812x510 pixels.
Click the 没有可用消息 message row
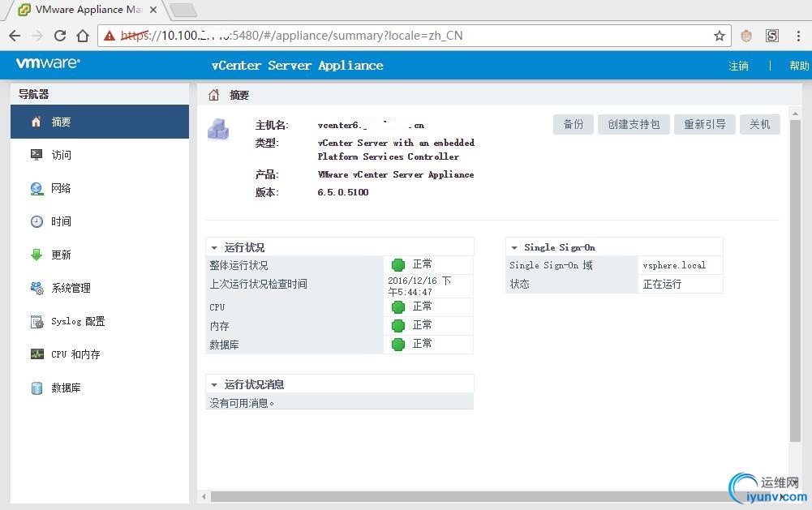tap(340, 403)
